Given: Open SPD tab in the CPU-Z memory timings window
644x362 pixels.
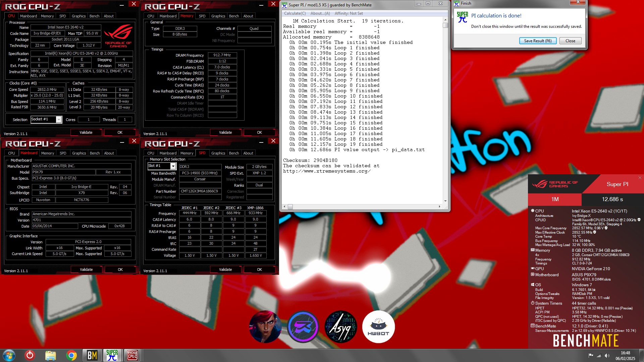Looking at the screenshot, I should click(202, 16).
